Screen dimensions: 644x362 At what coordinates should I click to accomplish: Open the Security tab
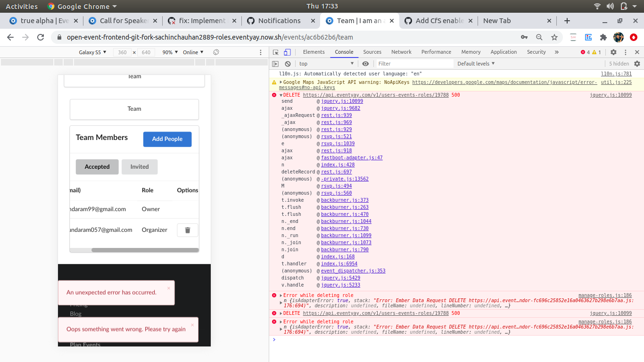point(536,52)
